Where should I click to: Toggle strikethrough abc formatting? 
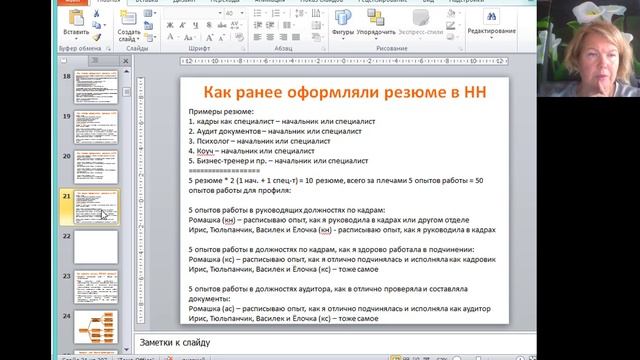point(222,25)
